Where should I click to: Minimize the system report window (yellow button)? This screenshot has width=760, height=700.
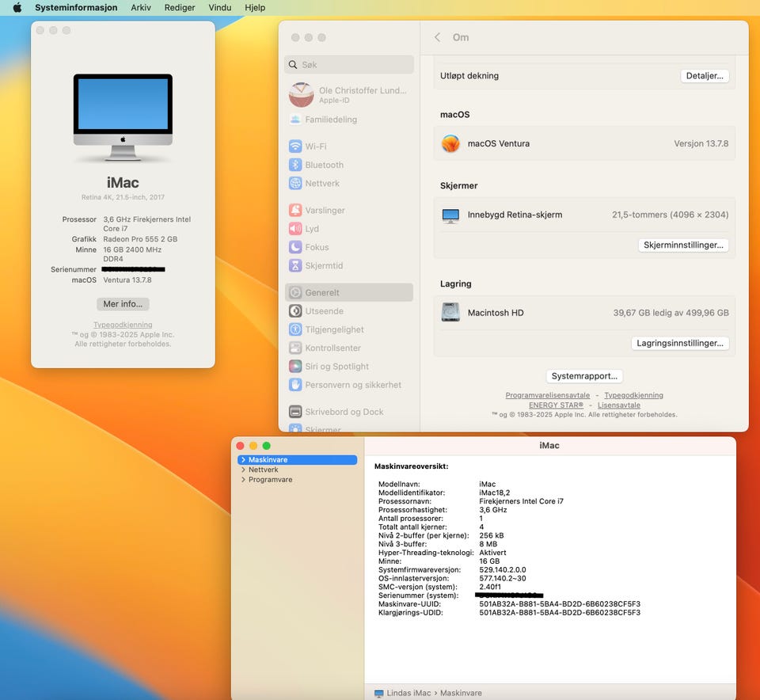[253, 446]
